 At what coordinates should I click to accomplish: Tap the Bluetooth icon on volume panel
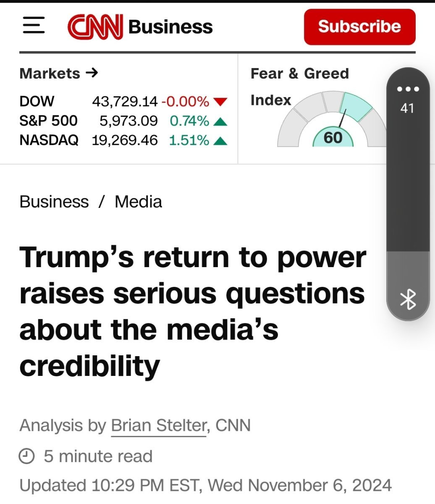click(x=408, y=299)
